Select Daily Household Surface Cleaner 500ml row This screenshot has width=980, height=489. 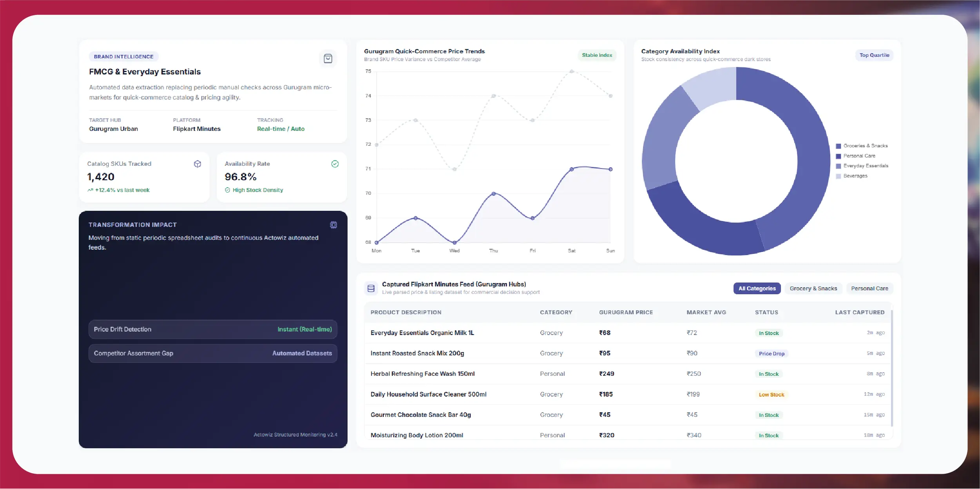tap(628, 394)
